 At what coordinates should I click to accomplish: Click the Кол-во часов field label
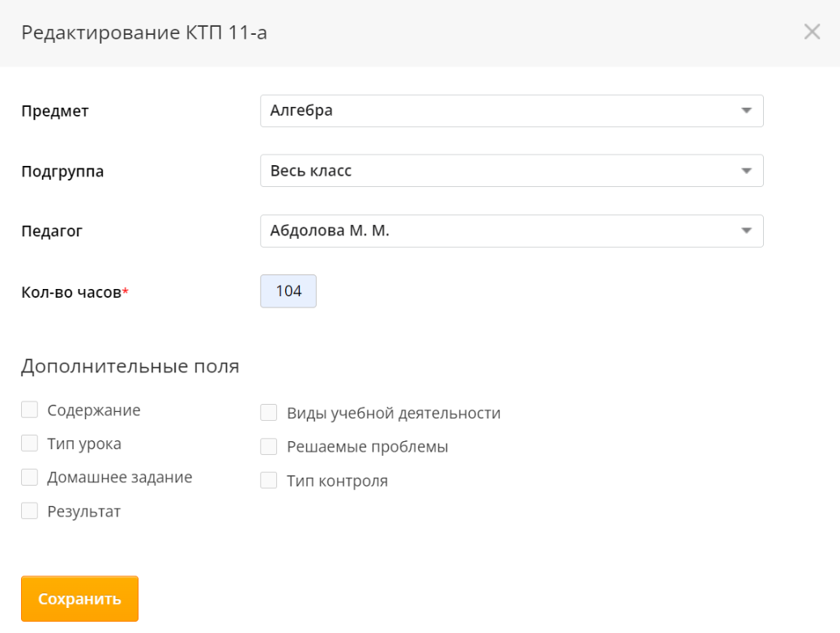[x=72, y=293]
